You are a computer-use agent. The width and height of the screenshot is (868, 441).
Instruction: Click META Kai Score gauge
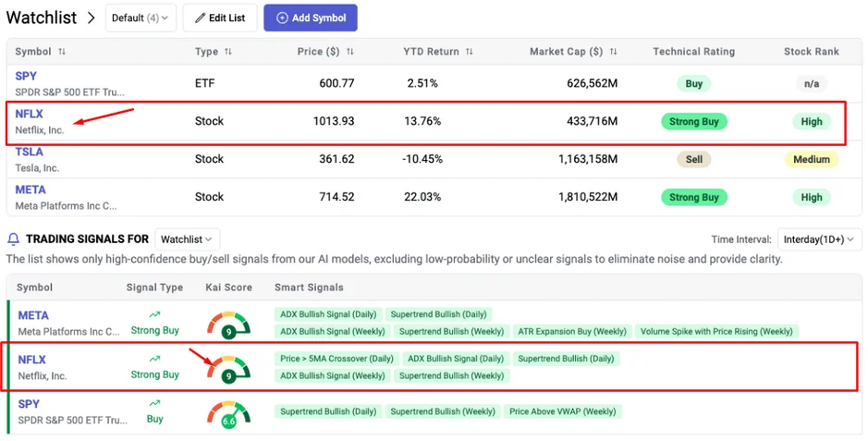[x=228, y=325]
